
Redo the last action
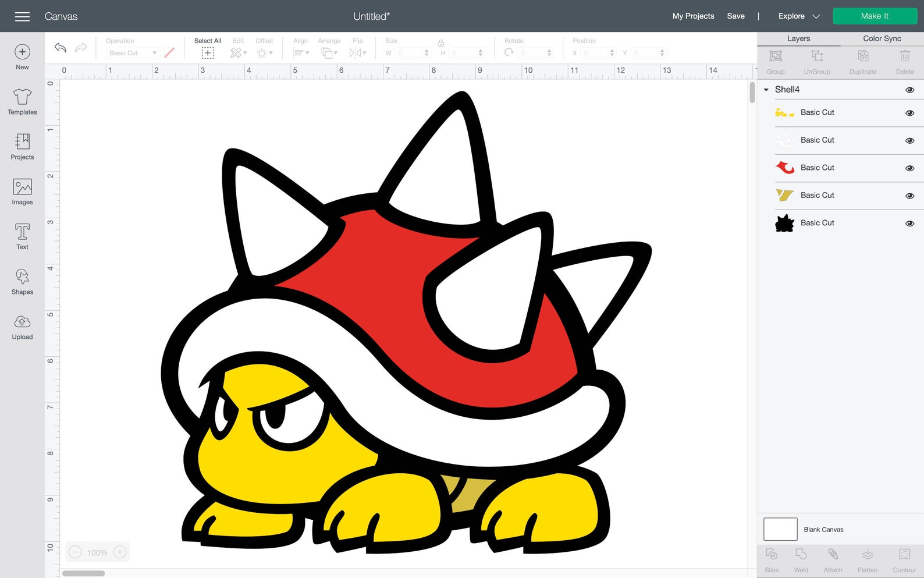point(81,48)
